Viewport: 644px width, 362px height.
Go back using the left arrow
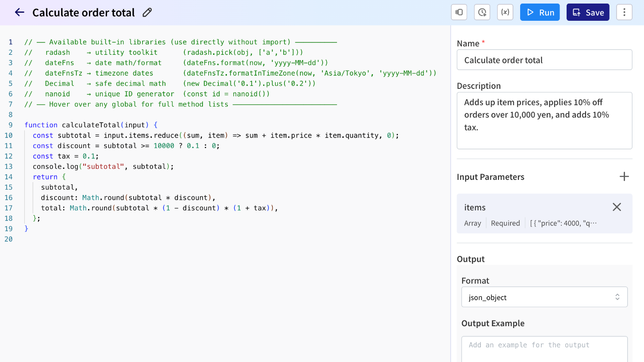click(x=19, y=12)
